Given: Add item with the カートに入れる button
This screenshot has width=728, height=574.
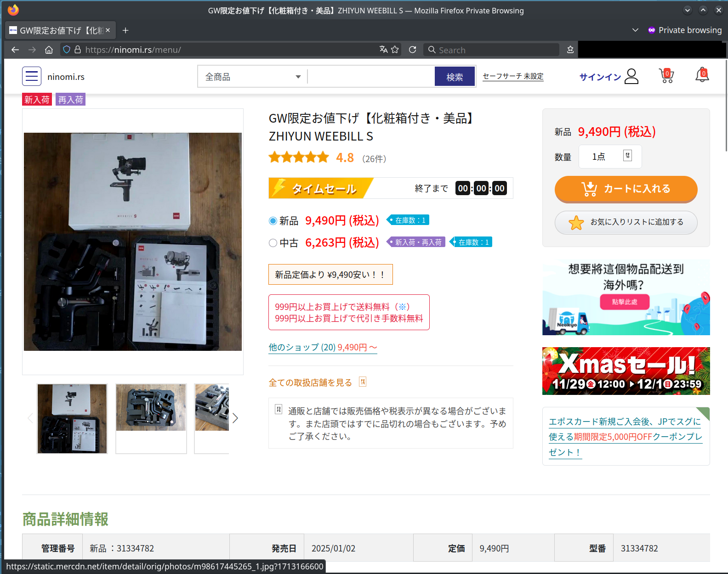Looking at the screenshot, I should click(x=626, y=189).
